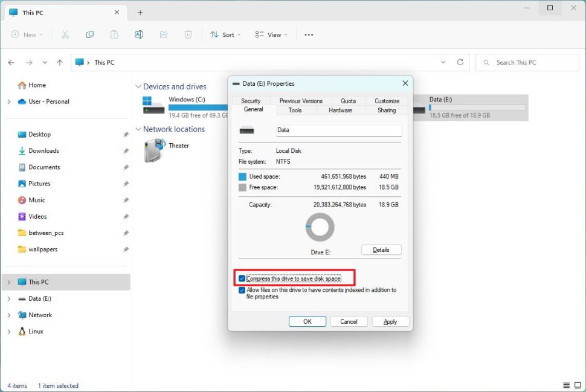The image size is (586, 392).
Task: Click the Rename icon in toolbar
Action: point(139,34)
